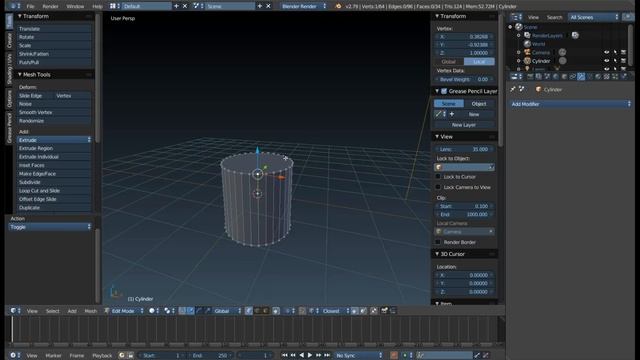Click the red auto-keyframe record button
This screenshot has width=640, height=360.
[x=394, y=355]
